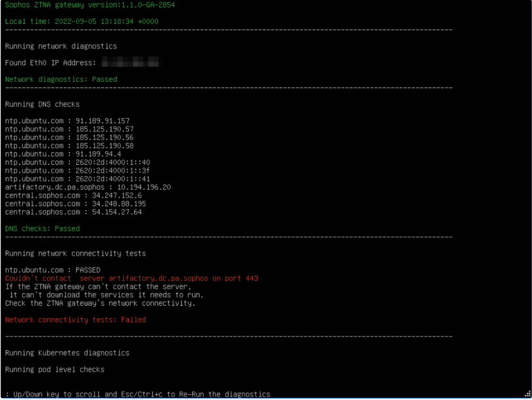Select the ntp.ubuntu.com 91.189.94.4 entry
Image resolution: width=532 pixels, height=400 pixels.
(x=63, y=154)
